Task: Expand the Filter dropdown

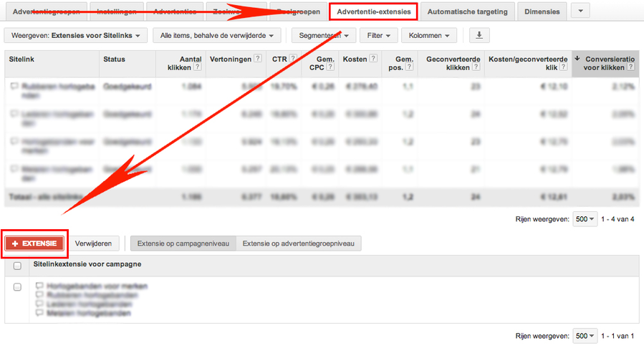Action: click(x=378, y=35)
